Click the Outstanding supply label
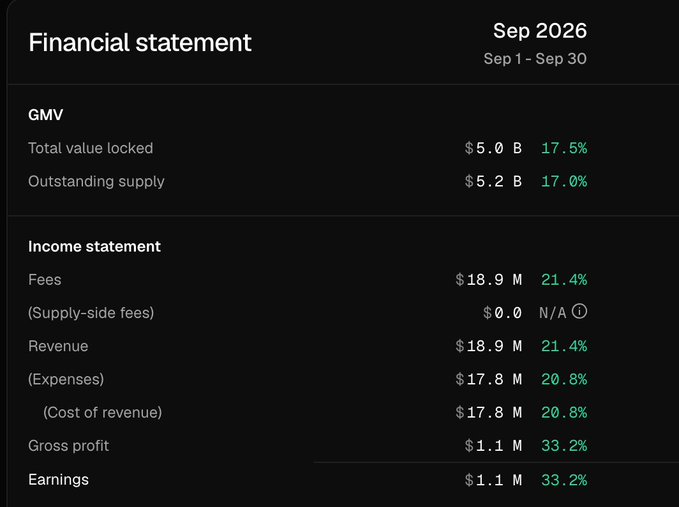 coord(96,181)
